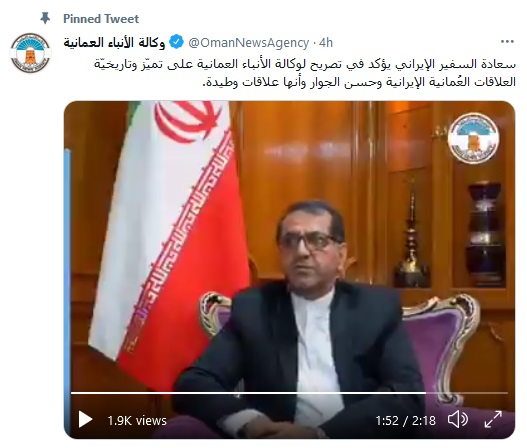
Task: Click the pinned tweet pushpin icon
Action: (x=45, y=18)
